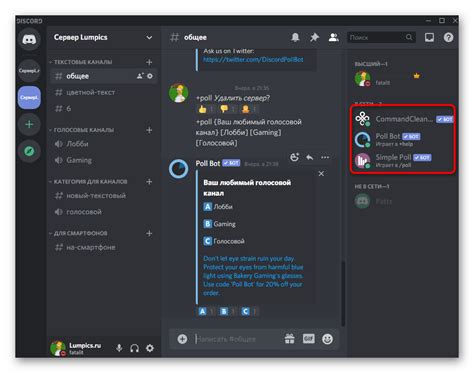The height and width of the screenshot is (373, 474).
Task: Click the Add a Server plus icon
Action: click(29, 124)
